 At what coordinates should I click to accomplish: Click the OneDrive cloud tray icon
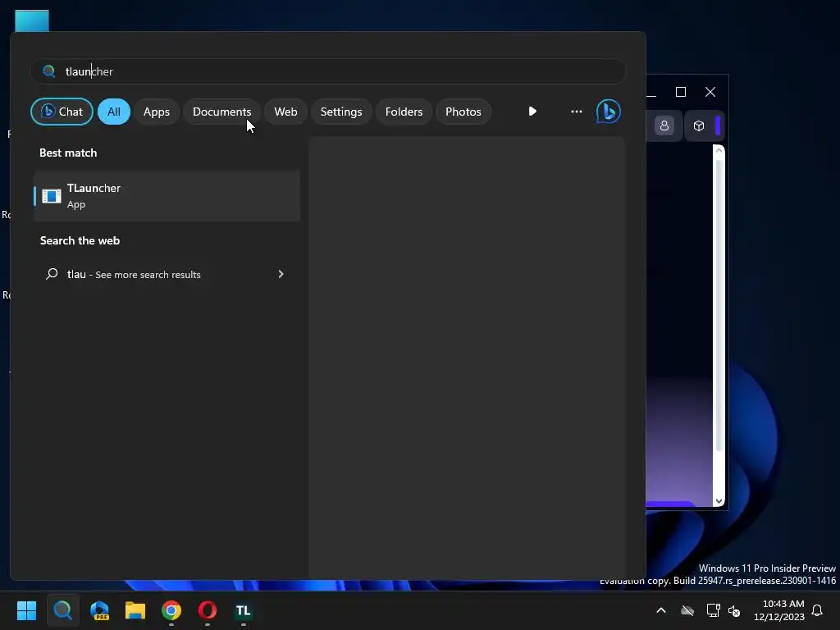(687, 610)
